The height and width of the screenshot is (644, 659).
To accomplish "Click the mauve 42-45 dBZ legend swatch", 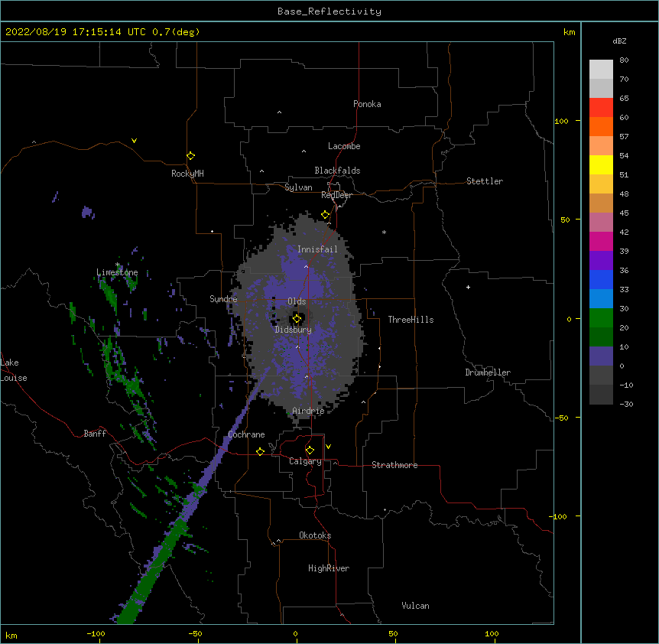I will click(601, 223).
